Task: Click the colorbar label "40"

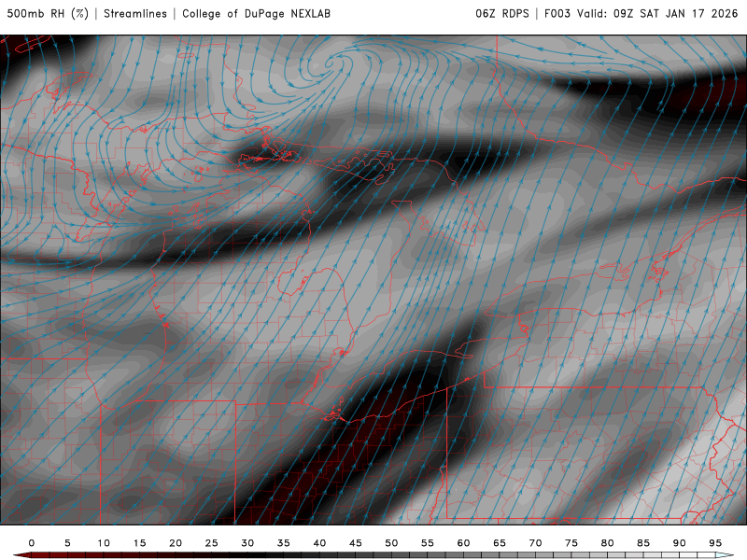Action: click(x=319, y=543)
